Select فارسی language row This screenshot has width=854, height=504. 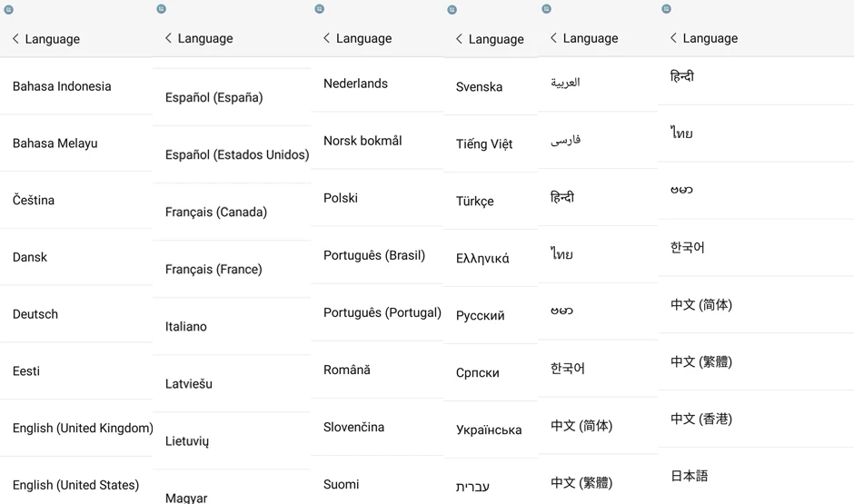coord(598,141)
